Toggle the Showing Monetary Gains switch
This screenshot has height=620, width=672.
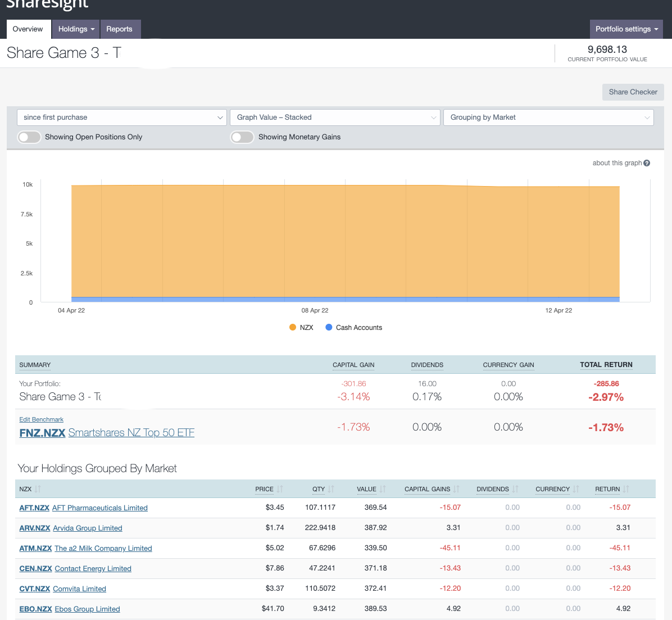[242, 137]
